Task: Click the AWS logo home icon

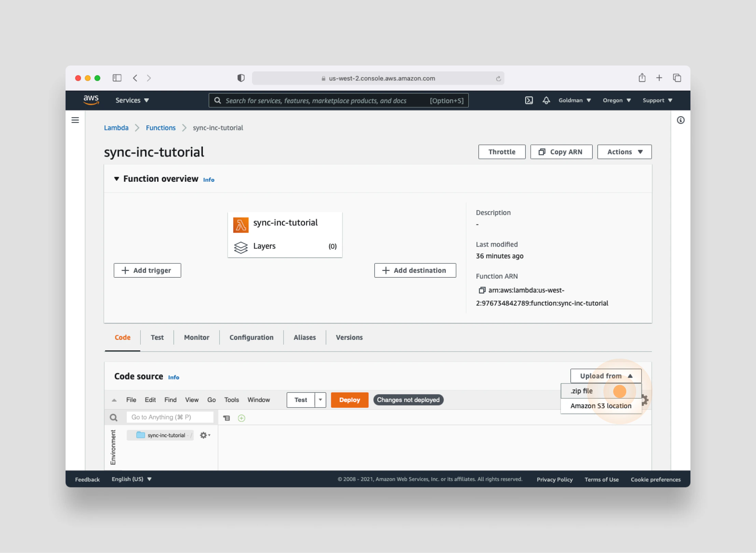Action: point(91,100)
